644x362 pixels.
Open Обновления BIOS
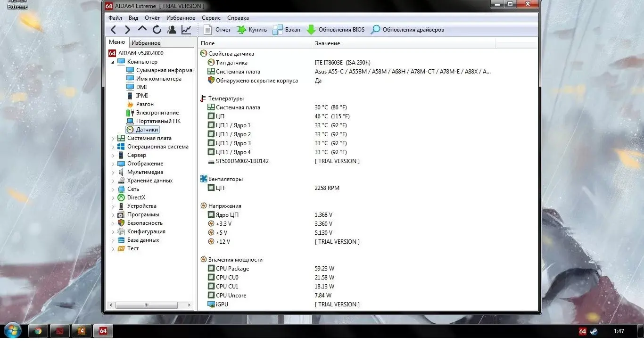coord(335,30)
